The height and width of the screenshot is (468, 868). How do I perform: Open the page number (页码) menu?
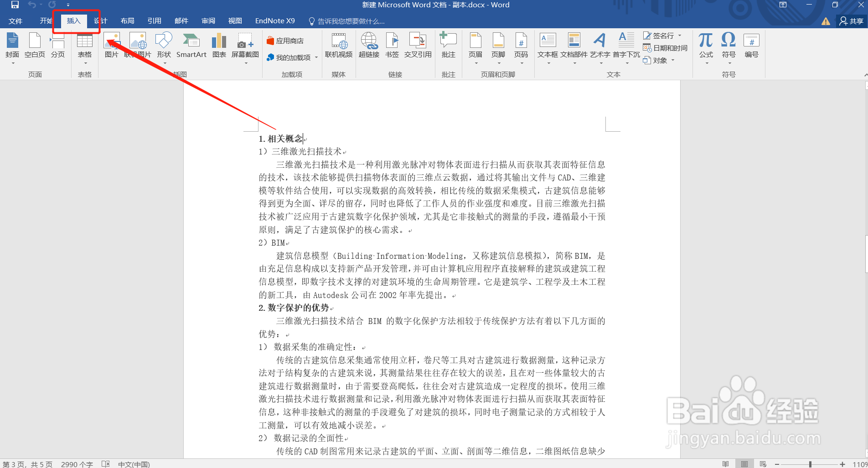[x=521, y=47]
